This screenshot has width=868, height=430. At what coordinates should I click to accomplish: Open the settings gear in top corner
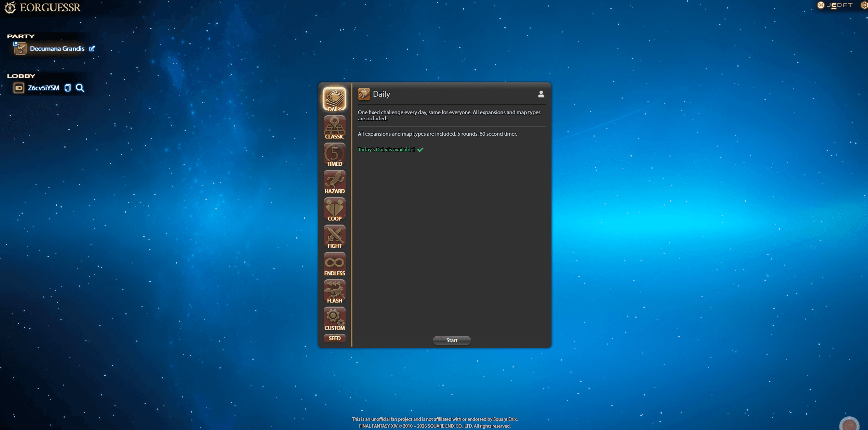click(x=864, y=5)
